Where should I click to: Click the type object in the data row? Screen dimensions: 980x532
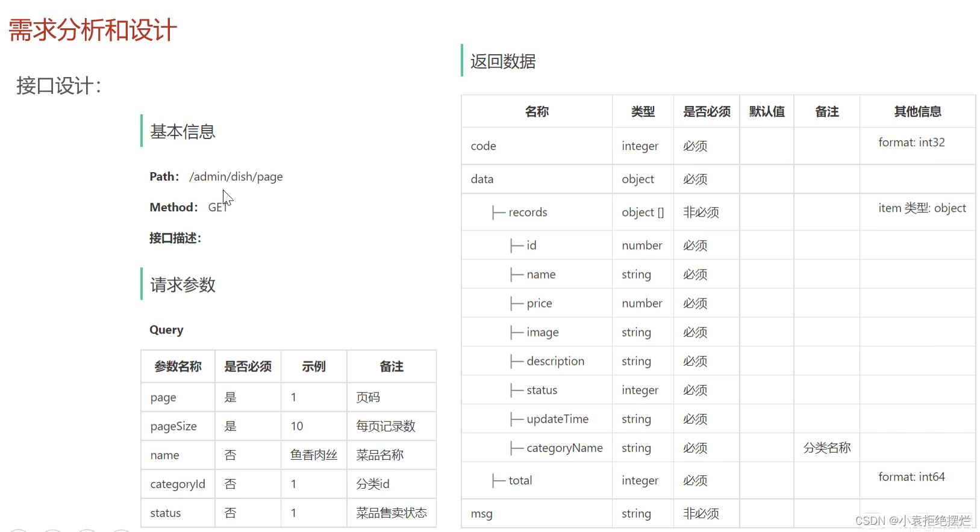click(x=638, y=179)
